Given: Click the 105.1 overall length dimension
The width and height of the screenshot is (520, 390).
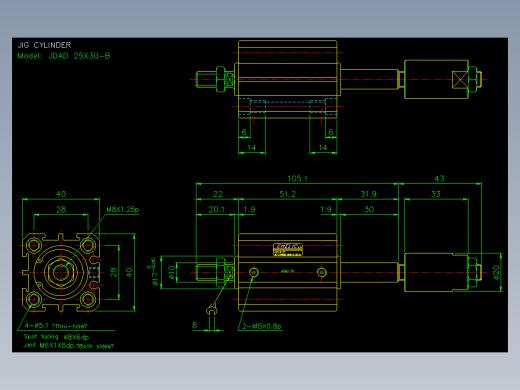Looking at the screenshot, I should [x=297, y=178].
